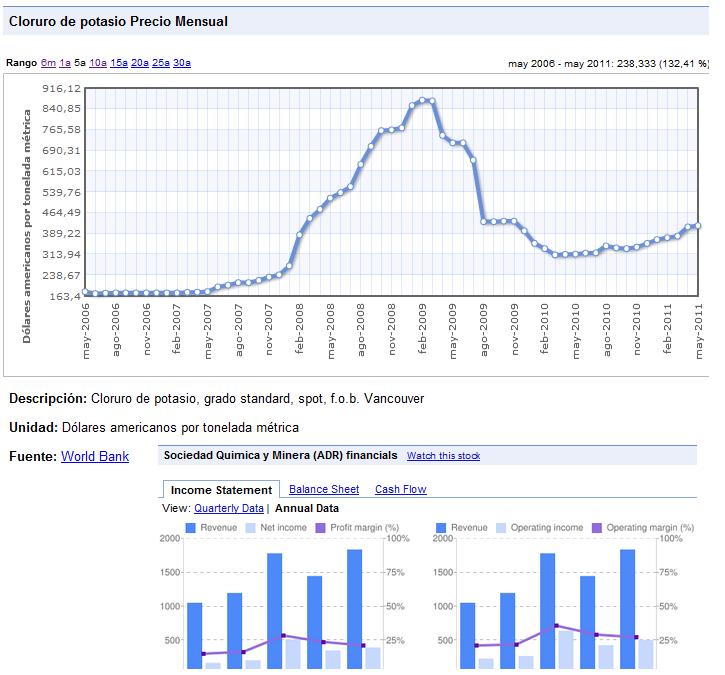Viewport: 725px width, 675px height.
Task: Select the Annual Data view
Action: click(x=307, y=508)
